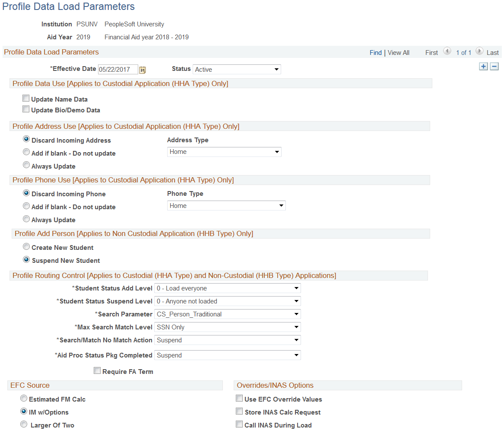The image size is (504, 434).
Task: Enable Store INAS Calc Request
Action: pyautogui.click(x=239, y=411)
